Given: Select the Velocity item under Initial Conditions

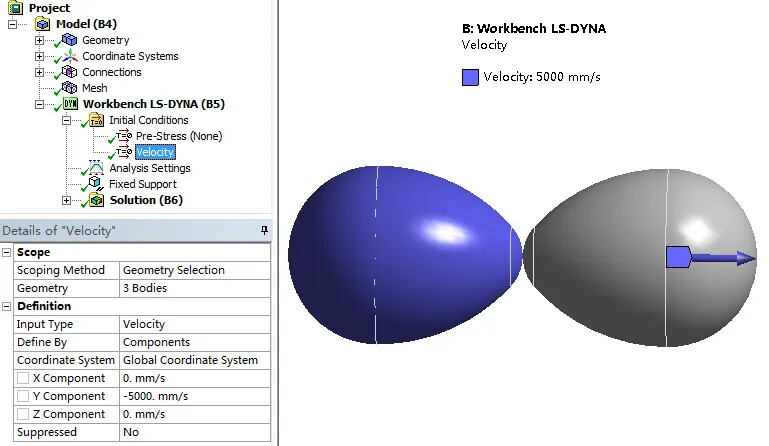Looking at the screenshot, I should tap(154, 152).
